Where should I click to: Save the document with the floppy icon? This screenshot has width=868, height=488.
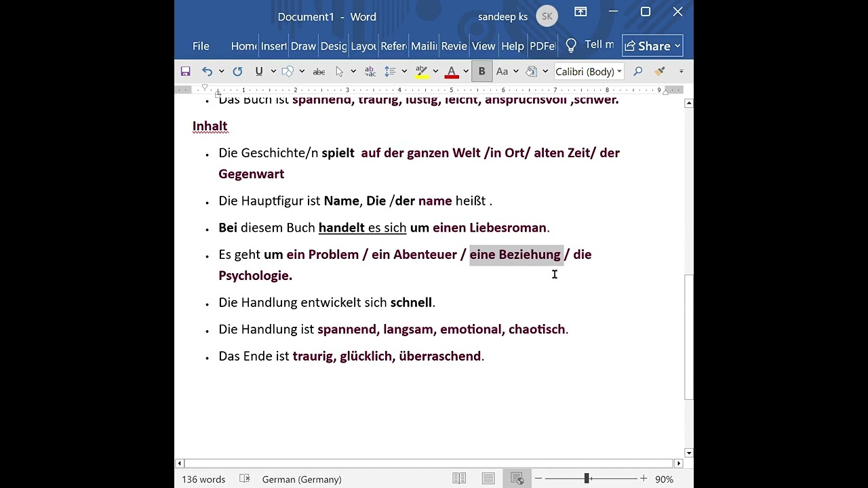coord(185,71)
